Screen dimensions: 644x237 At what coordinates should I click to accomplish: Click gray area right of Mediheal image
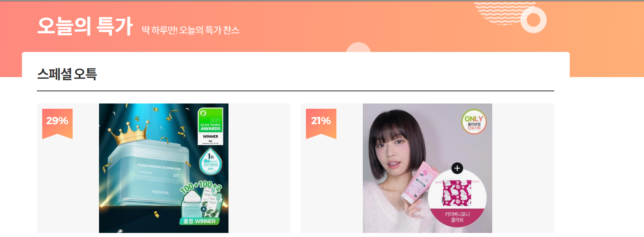[x=259, y=168]
